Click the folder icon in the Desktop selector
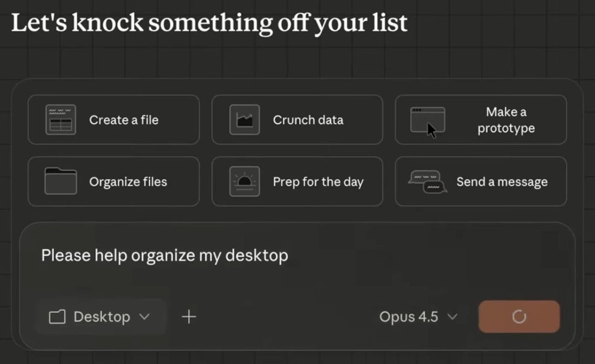 [x=56, y=317]
